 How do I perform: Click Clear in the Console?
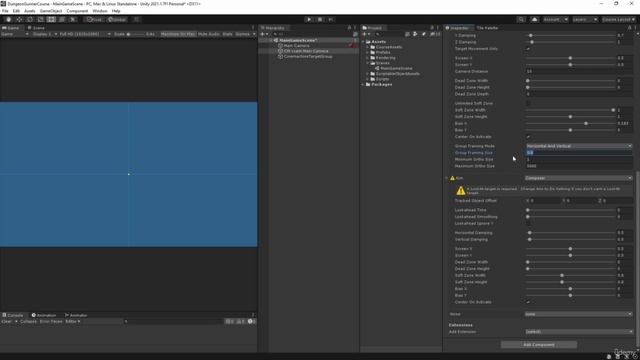click(x=7, y=322)
